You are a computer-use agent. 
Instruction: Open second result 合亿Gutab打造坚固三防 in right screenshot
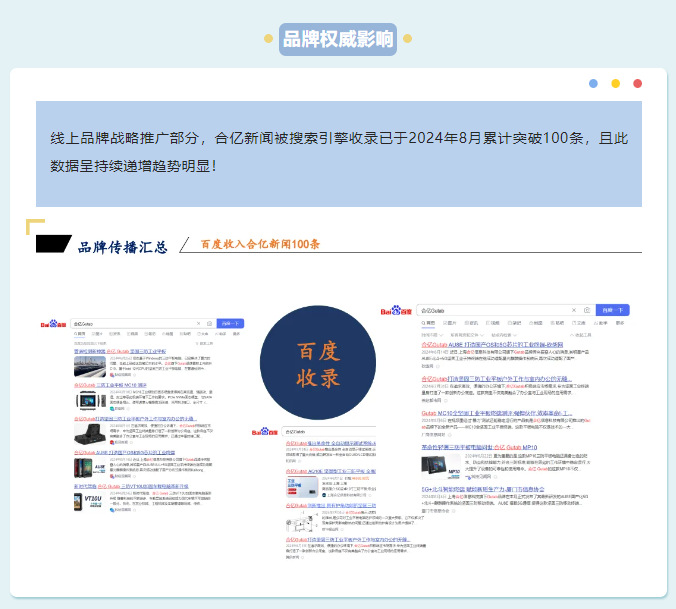click(x=497, y=379)
